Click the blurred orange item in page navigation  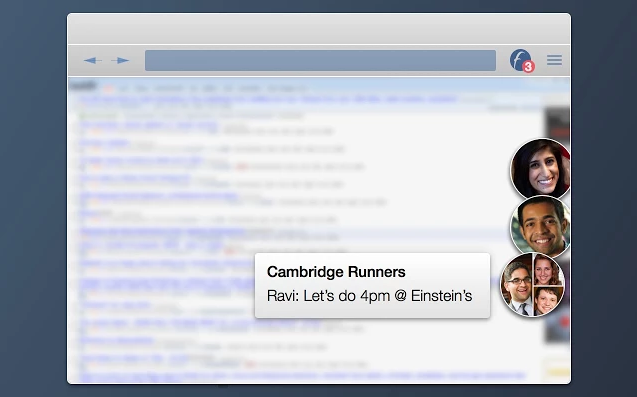(x=108, y=88)
